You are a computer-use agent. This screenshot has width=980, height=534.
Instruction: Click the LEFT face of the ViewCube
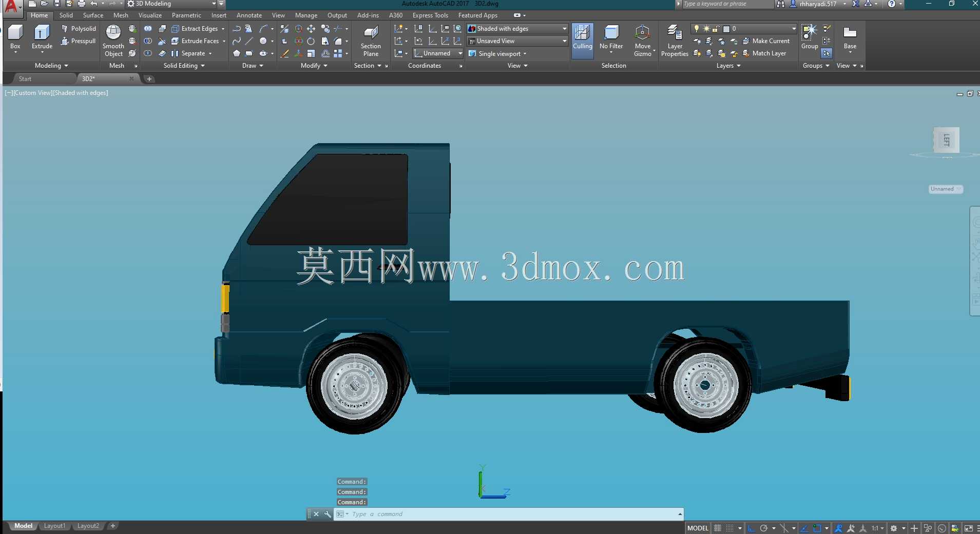point(946,140)
